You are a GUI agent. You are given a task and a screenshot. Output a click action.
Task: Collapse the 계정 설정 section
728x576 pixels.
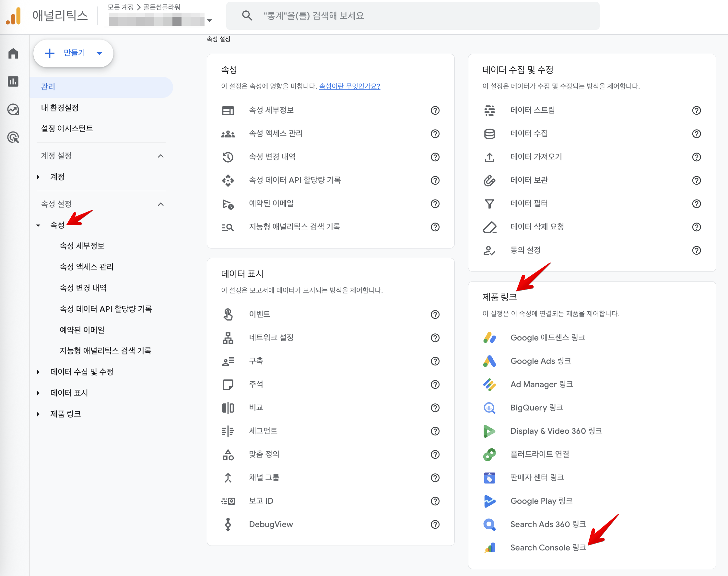tap(161, 156)
